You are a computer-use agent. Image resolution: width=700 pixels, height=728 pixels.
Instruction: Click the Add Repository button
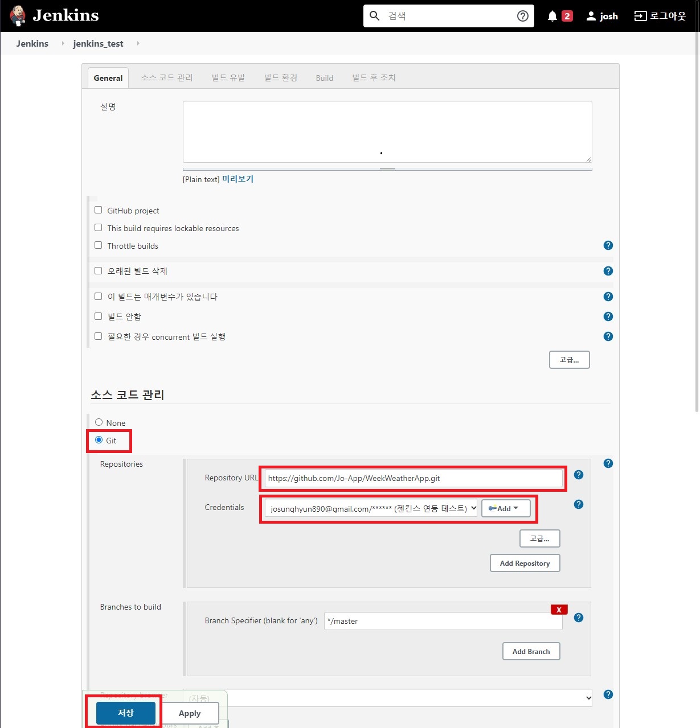[525, 563]
